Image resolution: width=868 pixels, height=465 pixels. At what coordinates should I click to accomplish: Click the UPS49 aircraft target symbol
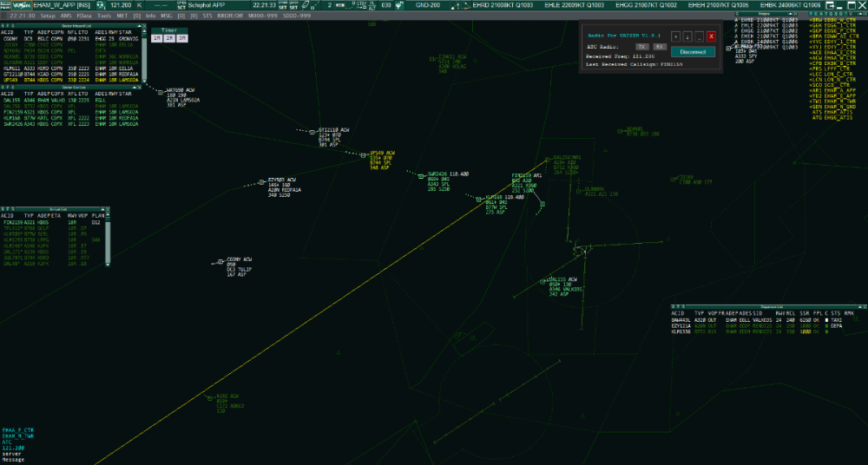tap(362, 155)
